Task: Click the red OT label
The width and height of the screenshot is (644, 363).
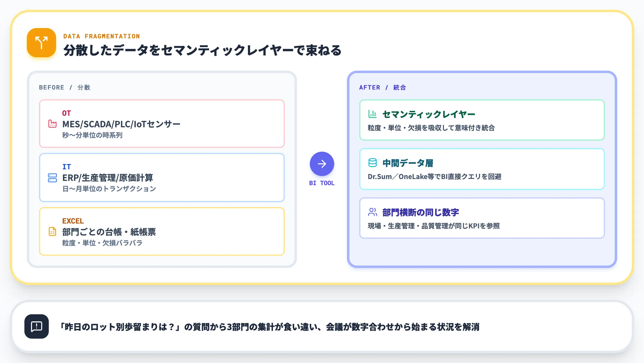Action: coord(66,113)
